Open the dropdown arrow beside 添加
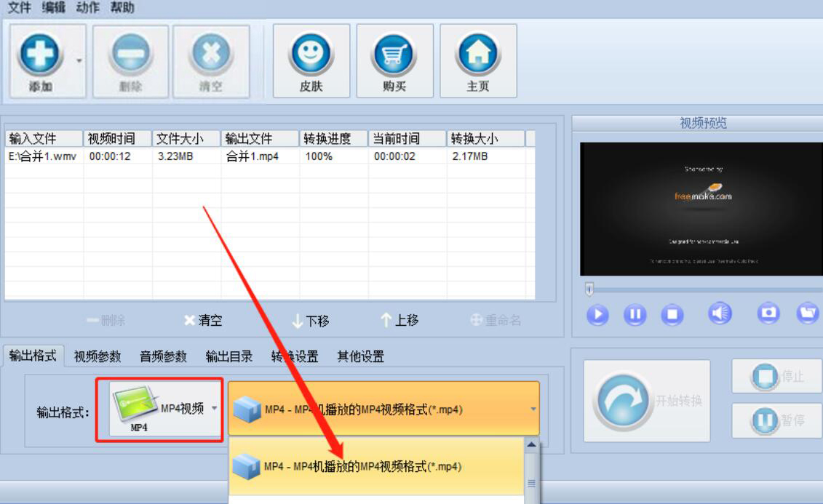 pyautogui.click(x=79, y=61)
